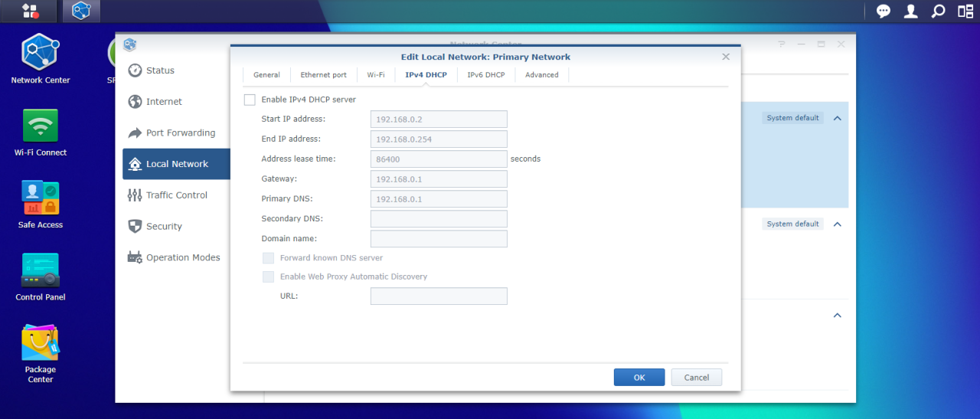Viewport: 980px width, 419px height.
Task: Open notifications speech bubble icon
Action: [884, 11]
